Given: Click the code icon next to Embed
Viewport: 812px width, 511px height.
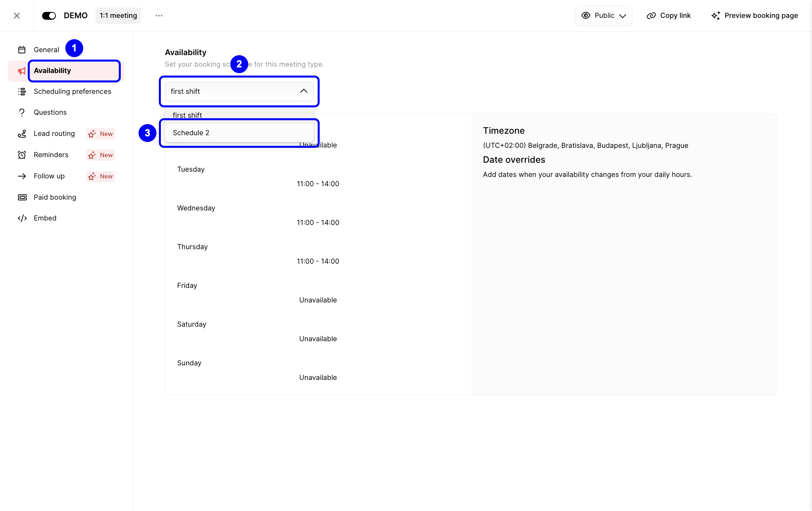Looking at the screenshot, I should [22, 218].
